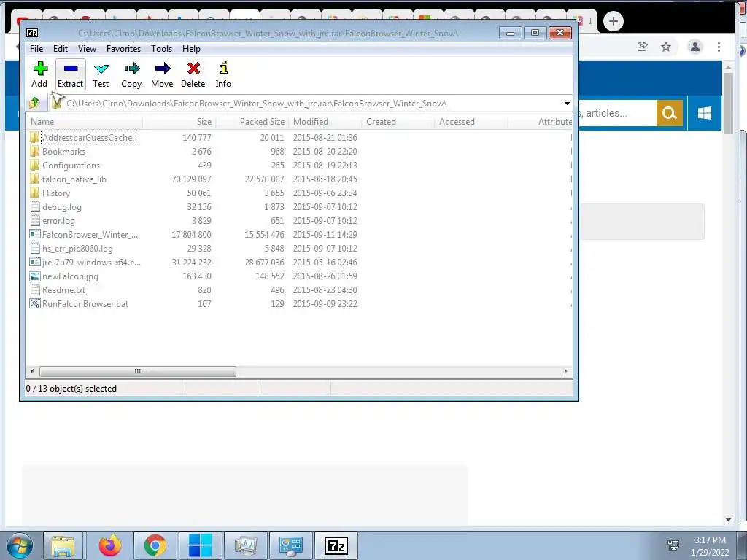Go up one folder level icon
The image size is (747, 560).
pos(34,103)
